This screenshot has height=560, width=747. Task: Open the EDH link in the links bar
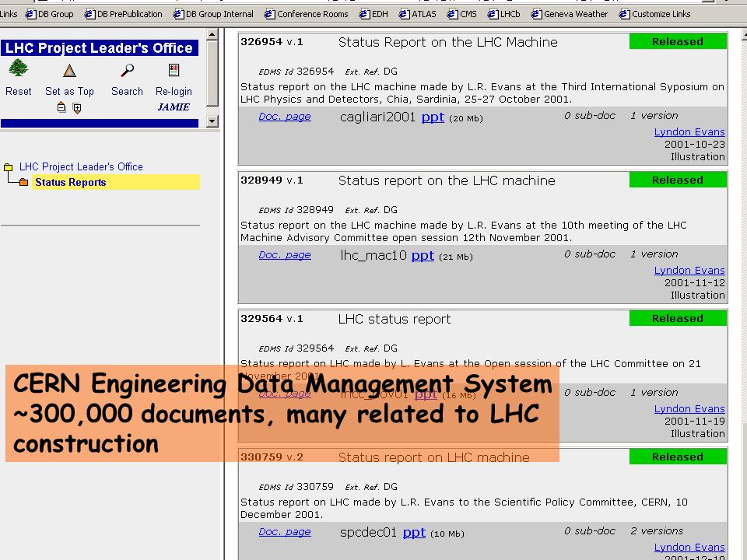point(380,14)
